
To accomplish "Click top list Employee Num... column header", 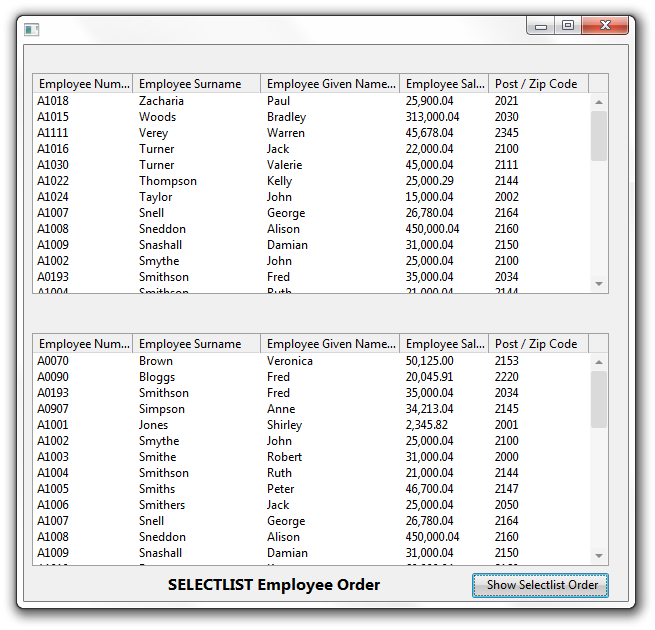I will coord(83,84).
